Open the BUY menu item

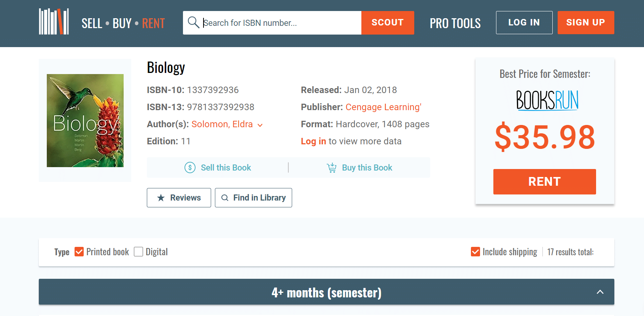click(x=122, y=24)
